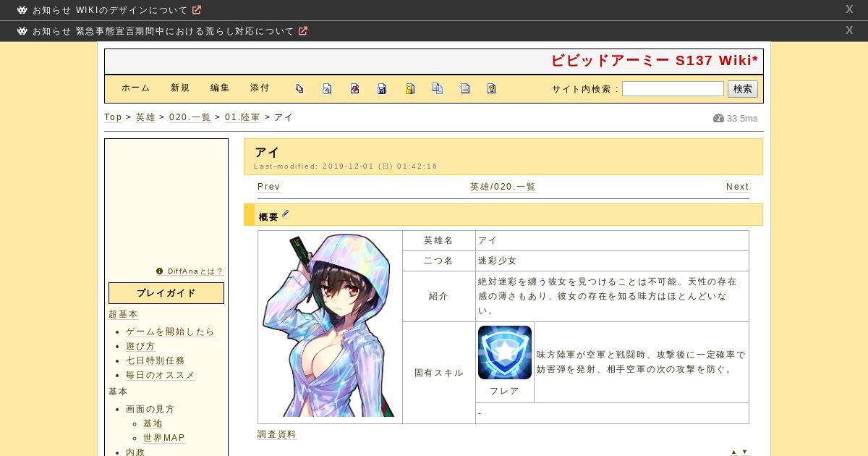The image size is (868, 456).
Task: Open ゲームを開始したら sidebar link
Action: click(170, 332)
